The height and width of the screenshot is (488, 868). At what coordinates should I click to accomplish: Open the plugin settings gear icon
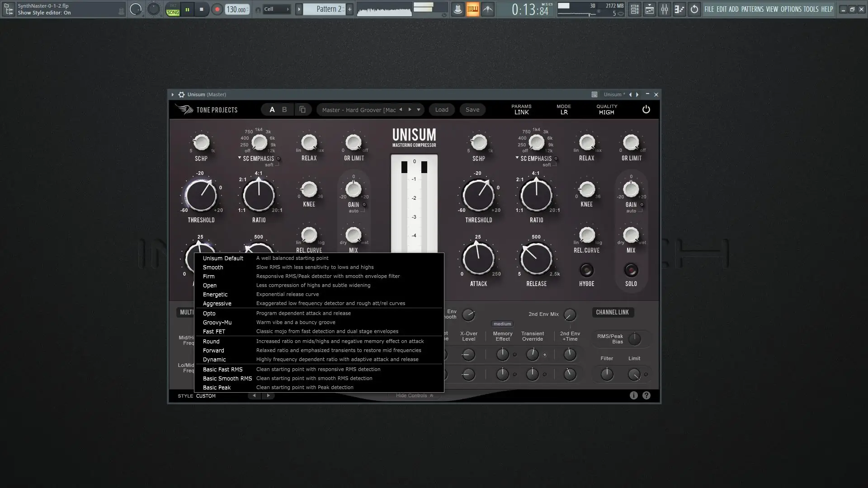coord(181,94)
